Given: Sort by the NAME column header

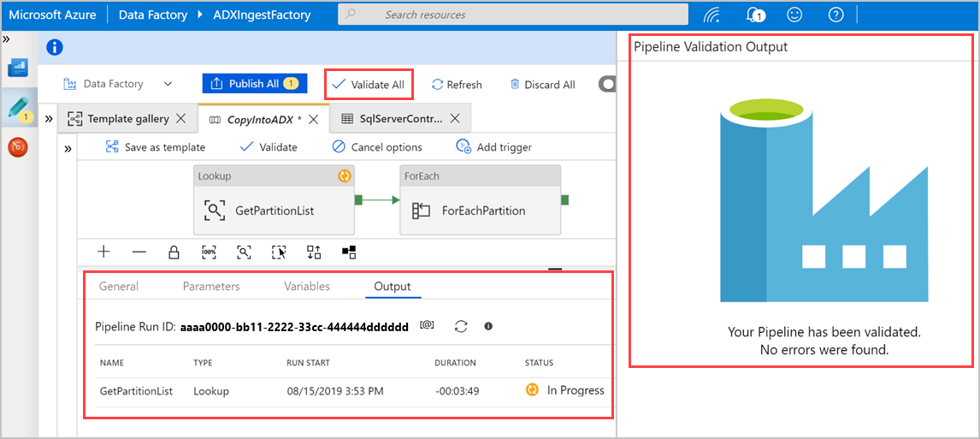Looking at the screenshot, I should 112,363.
